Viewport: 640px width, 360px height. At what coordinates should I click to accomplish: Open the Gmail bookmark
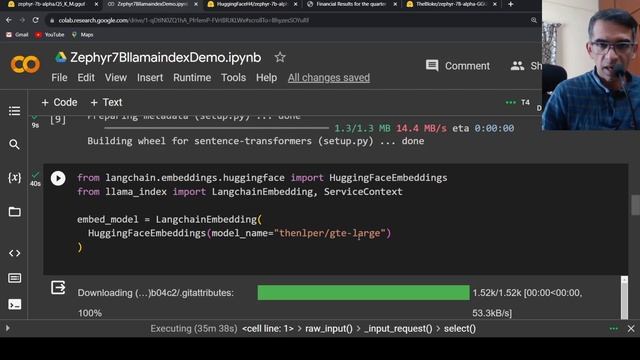tap(17, 35)
